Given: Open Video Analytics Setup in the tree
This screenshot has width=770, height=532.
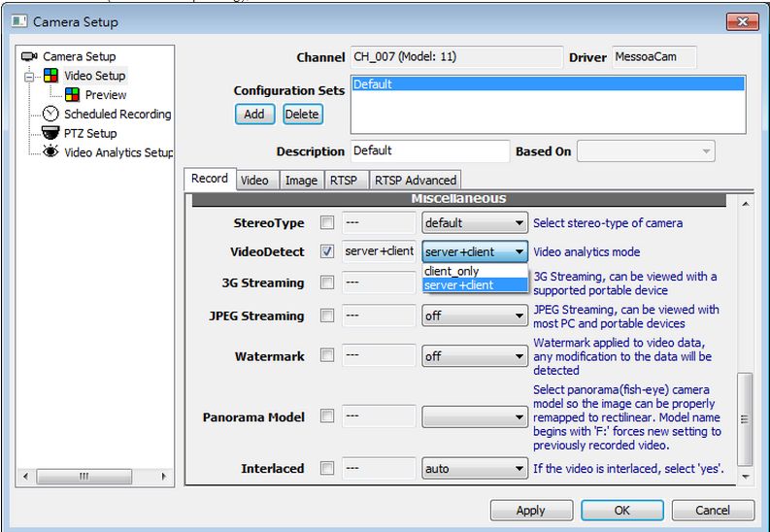Looking at the screenshot, I should coord(118,152).
